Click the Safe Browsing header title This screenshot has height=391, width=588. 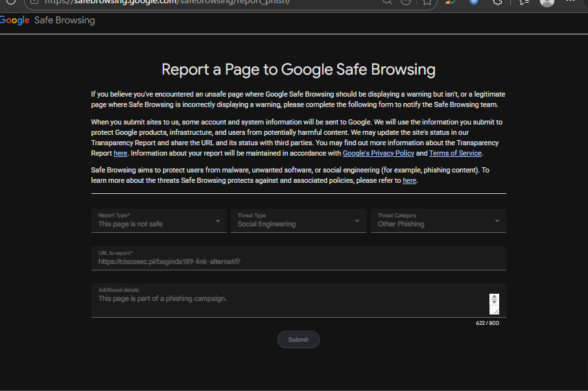64,20
